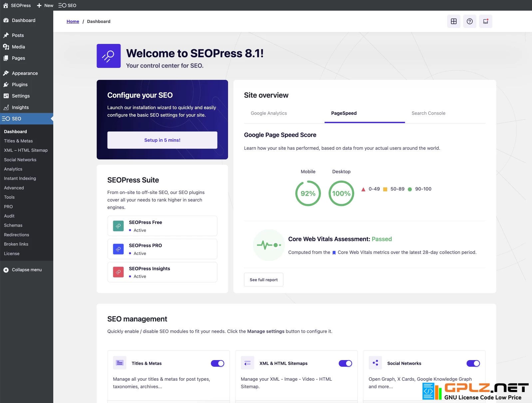This screenshot has height=403, width=532.
Task: Toggle off the Titles & Metas module
Action: click(217, 363)
